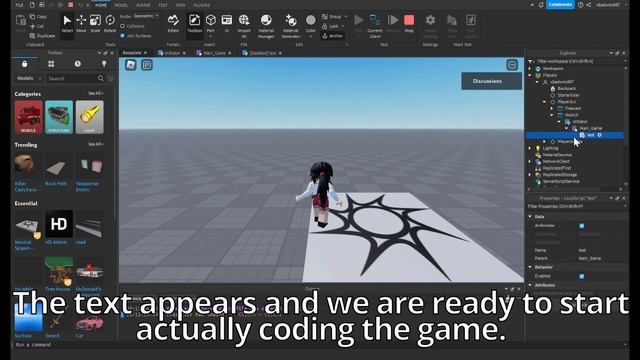The image size is (640, 360).
Task: Collapse the Data properties section
Action: (530, 217)
